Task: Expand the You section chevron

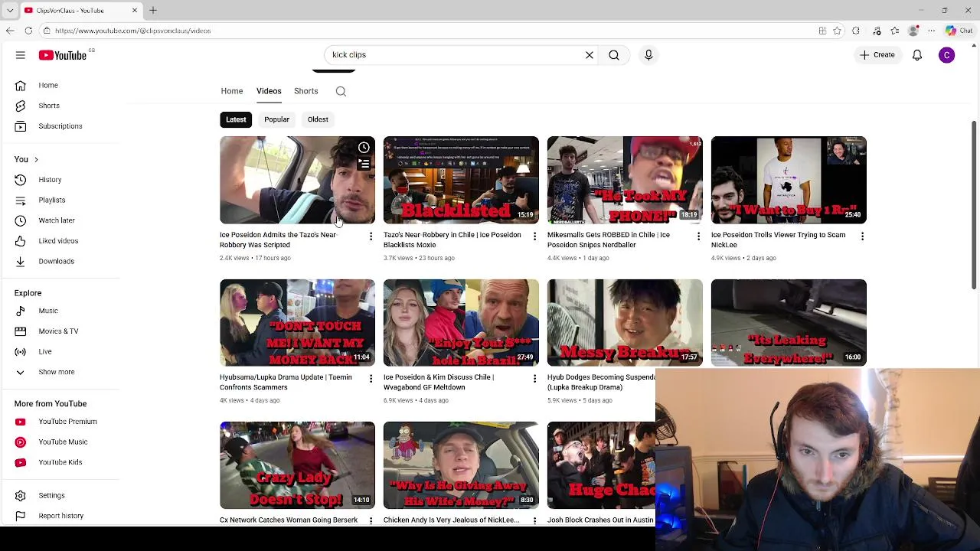Action: 36,160
